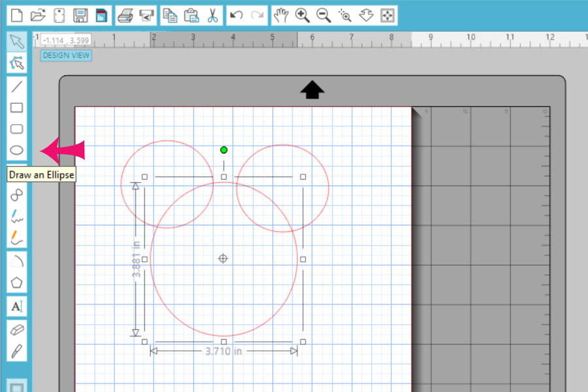This screenshot has width=588, height=392.
Task: Send the design to the Silhouette cutter
Action: click(146, 16)
